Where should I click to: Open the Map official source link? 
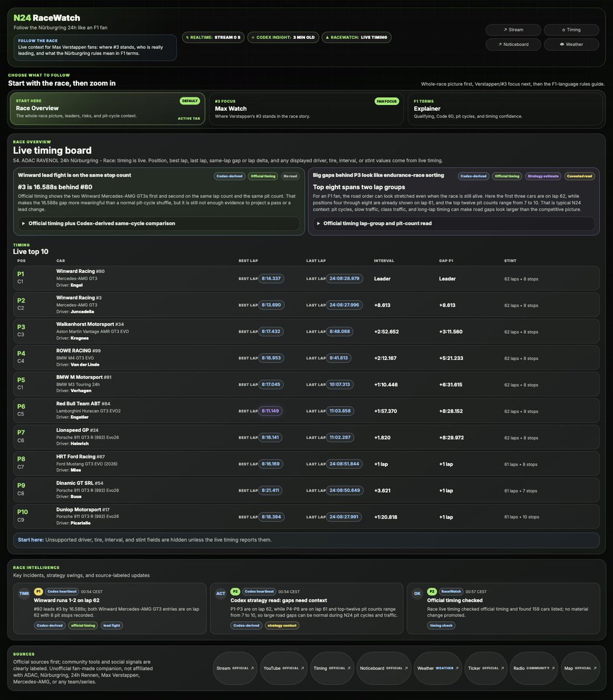[580, 668]
